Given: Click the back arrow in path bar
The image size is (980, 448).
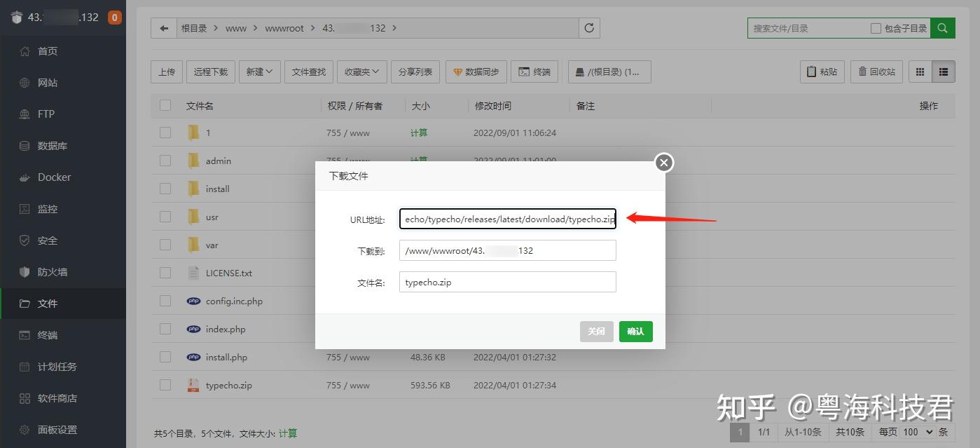Looking at the screenshot, I should pyautogui.click(x=164, y=28).
